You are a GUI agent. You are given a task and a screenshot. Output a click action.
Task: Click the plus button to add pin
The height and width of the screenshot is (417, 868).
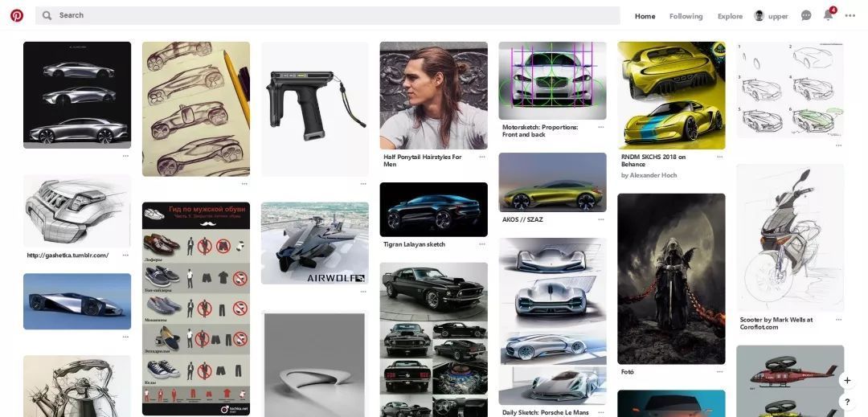846,380
